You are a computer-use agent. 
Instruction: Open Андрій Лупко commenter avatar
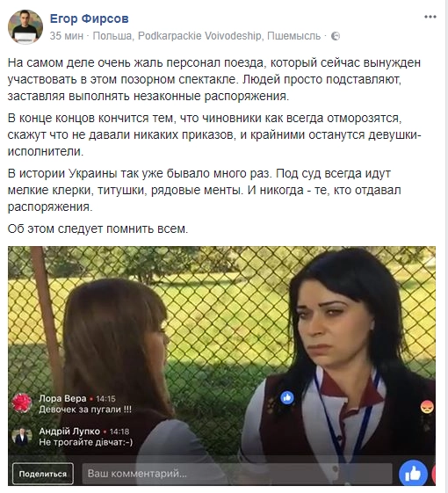point(22,436)
